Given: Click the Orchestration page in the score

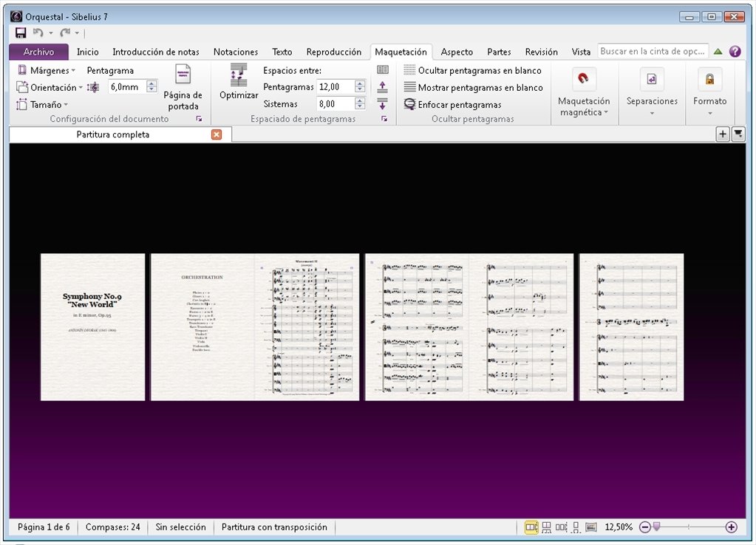Looking at the screenshot, I should point(202,326).
